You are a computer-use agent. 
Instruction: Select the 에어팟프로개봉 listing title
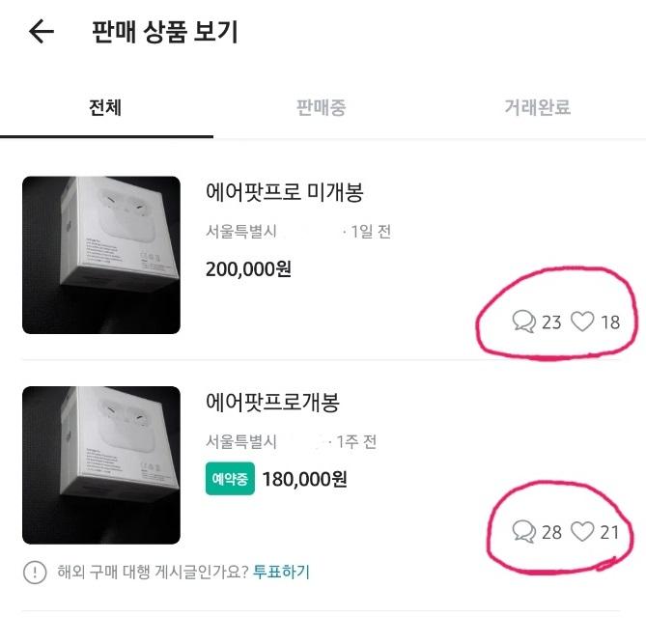click(x=273, y=402)
